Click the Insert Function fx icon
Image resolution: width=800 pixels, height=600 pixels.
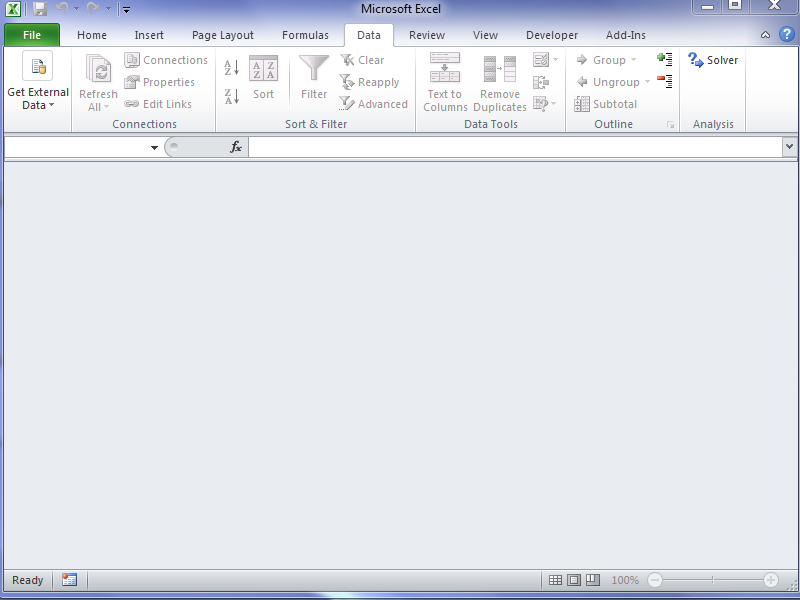[x=236, y=147]
